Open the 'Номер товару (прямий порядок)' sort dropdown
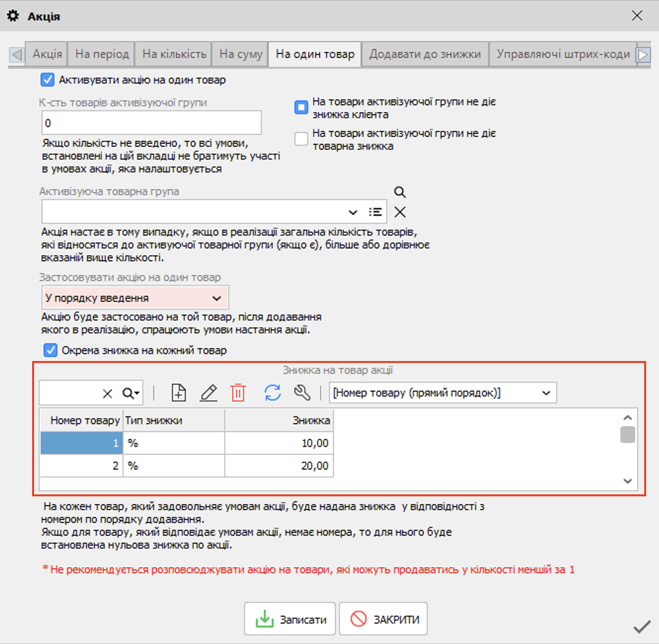Screen dimensions: 659x644 point(546,393)
